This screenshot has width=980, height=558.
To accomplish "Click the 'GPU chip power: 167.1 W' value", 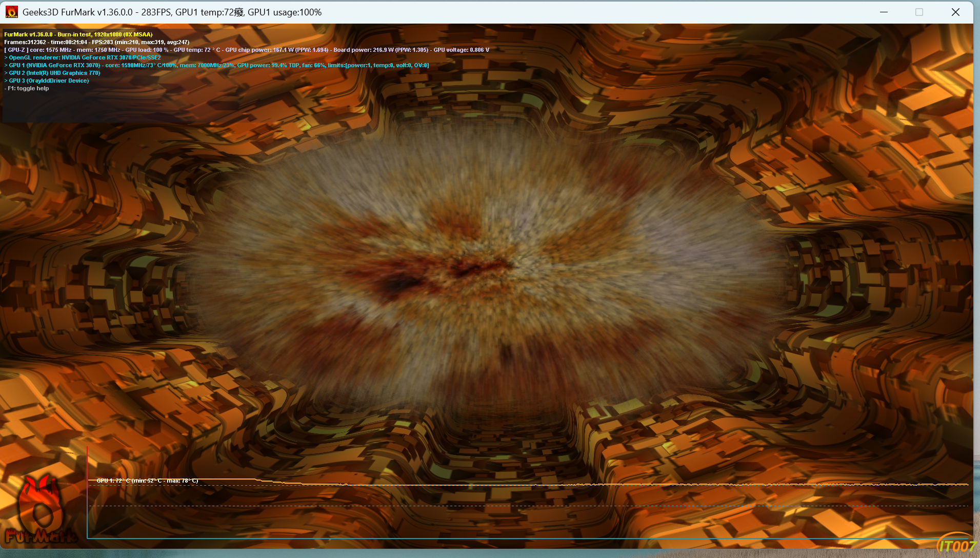I will [x=260, y=50].
